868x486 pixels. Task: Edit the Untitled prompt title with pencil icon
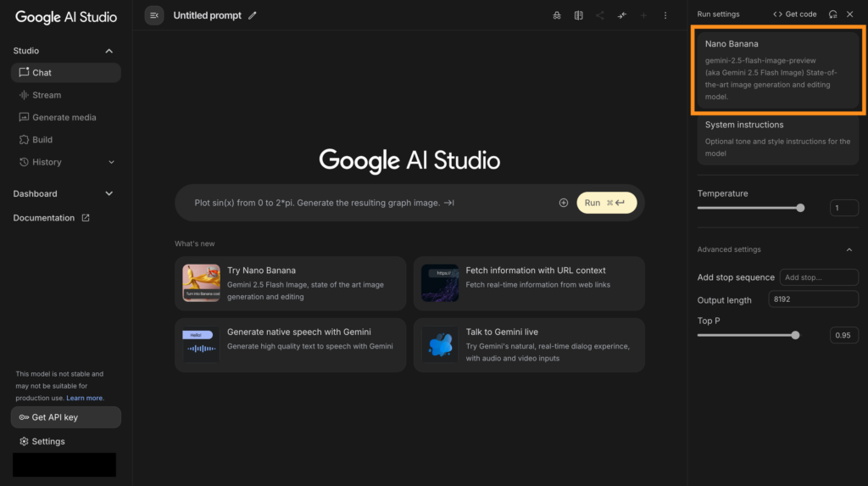[x=253, y=15]
